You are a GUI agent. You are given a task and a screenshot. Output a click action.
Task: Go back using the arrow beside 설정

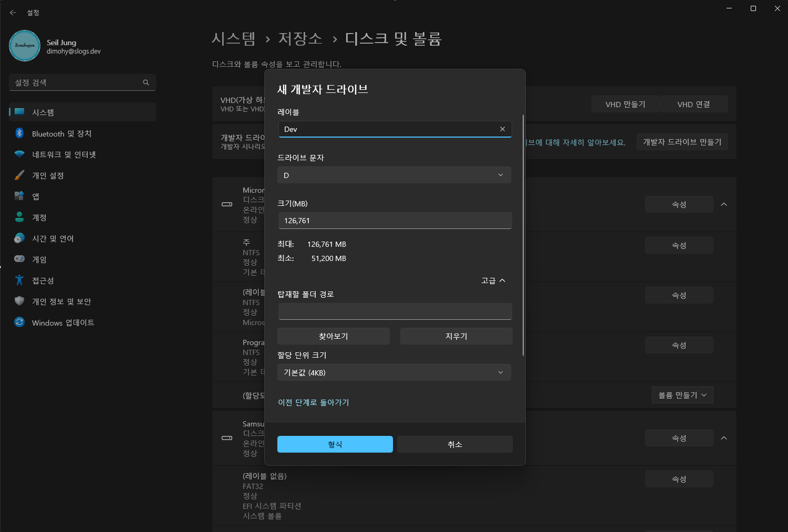[x=13, y=13]
